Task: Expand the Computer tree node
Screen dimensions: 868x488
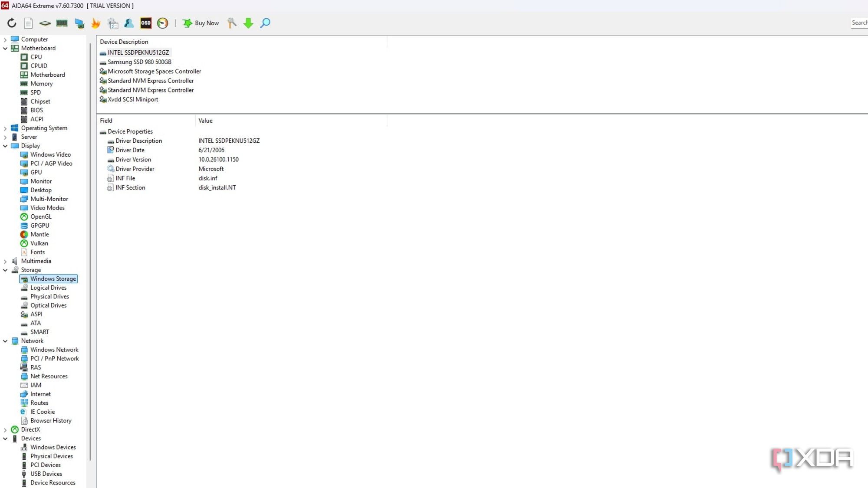Action: (x=5, y=39)
